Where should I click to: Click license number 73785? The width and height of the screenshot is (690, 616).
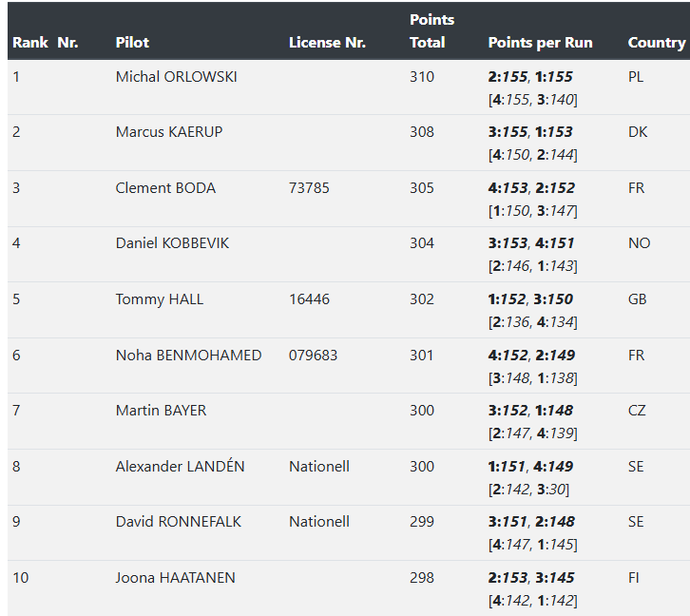[x=309, y=188]
